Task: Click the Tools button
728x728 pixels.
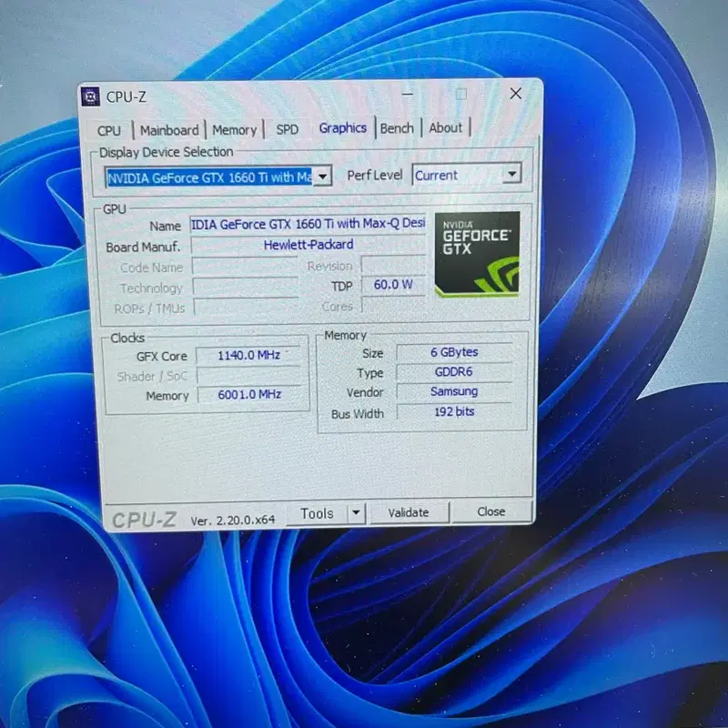Action: click(317, 513)
